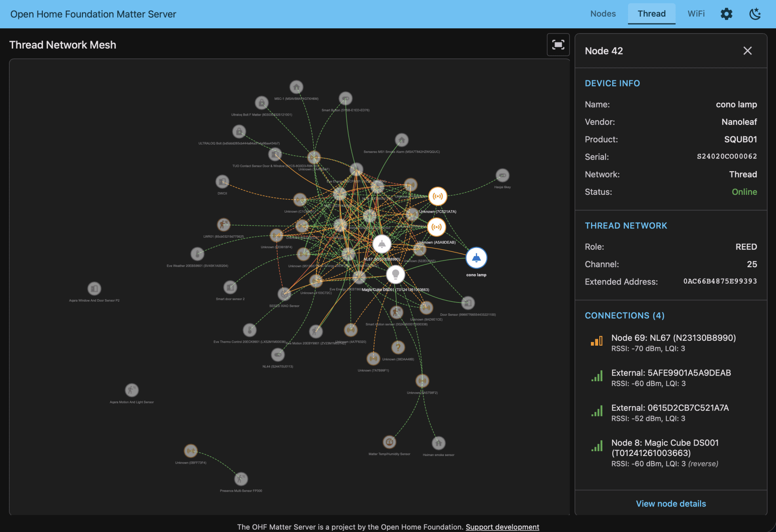
Task: Select the Haojai 6key node icon
Action: pos(502,175)
